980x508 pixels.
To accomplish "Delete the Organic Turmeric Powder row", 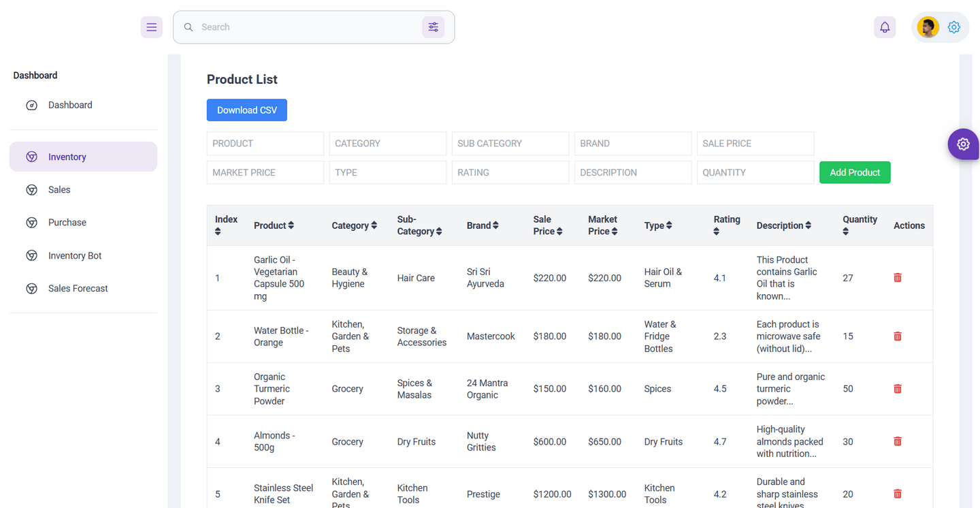I will [x=898, y=389].
